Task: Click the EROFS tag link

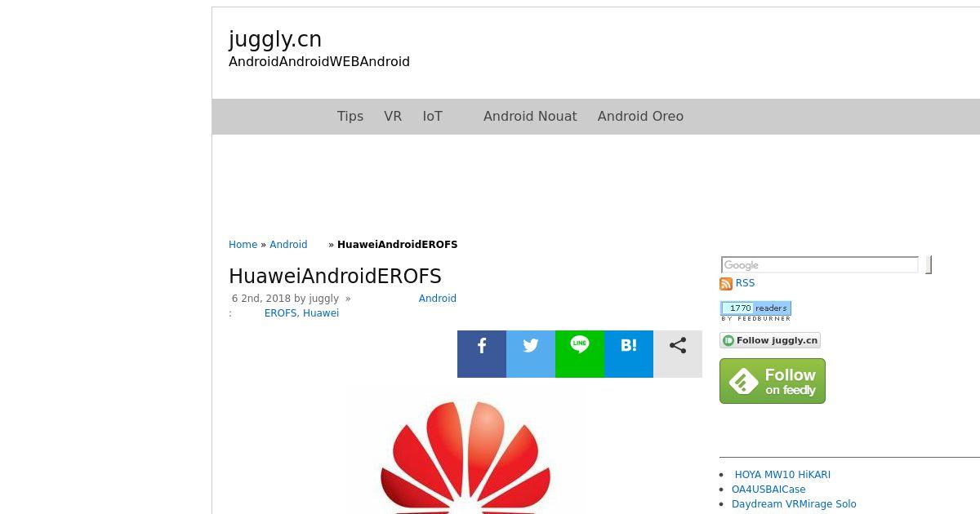Action: [x=280, y=313]
